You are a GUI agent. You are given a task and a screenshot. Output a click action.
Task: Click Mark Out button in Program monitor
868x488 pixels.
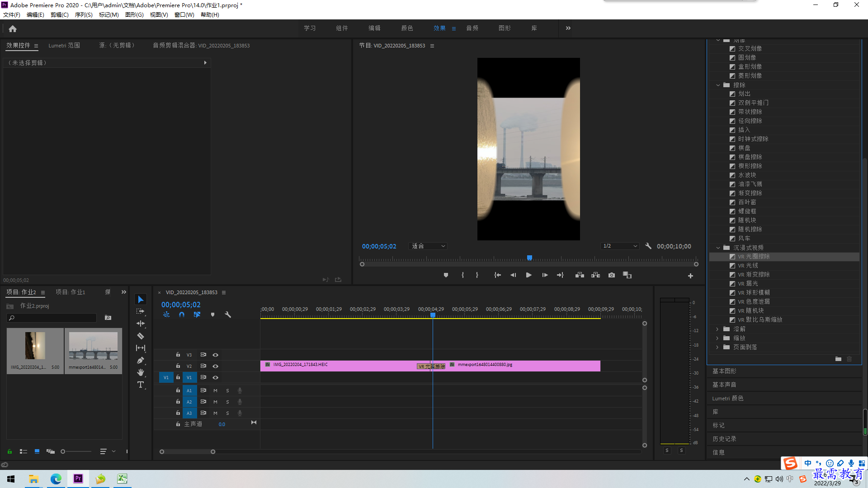pos(477,275)
